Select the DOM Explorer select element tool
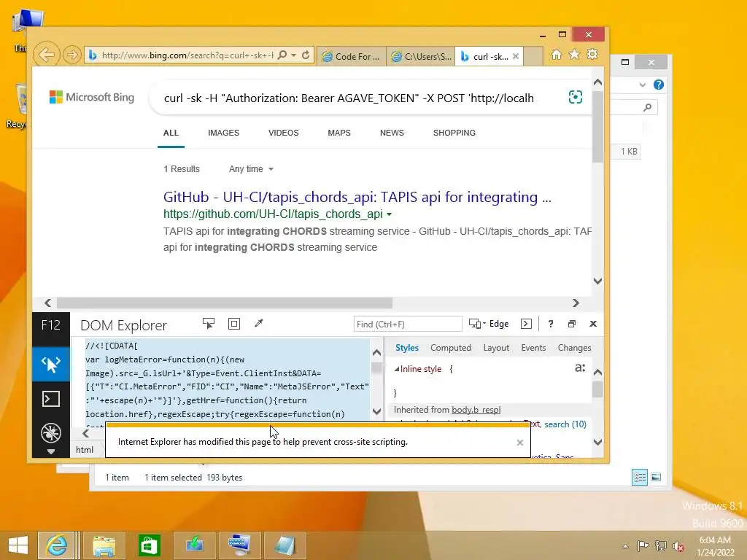This screenshot has width=747, height=560. click(209, 324)
